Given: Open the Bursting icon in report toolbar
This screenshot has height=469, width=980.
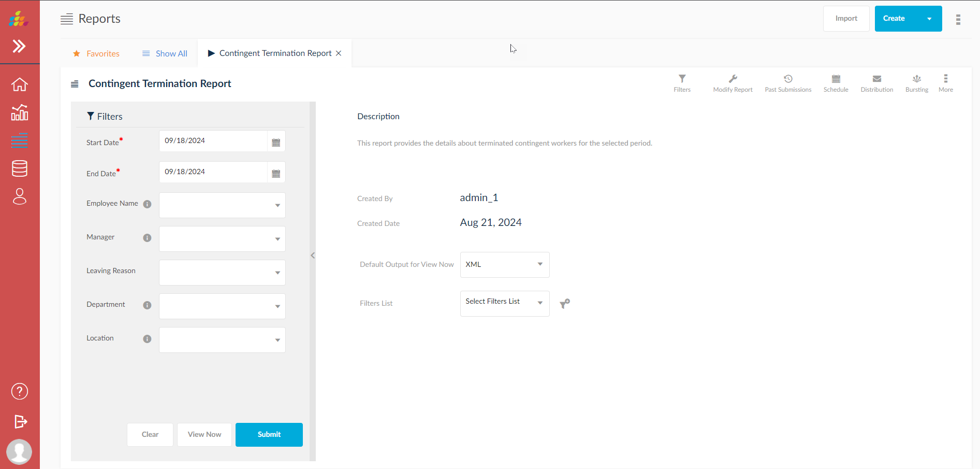Looking at the screenshot, I should click(x=916, y=82).
